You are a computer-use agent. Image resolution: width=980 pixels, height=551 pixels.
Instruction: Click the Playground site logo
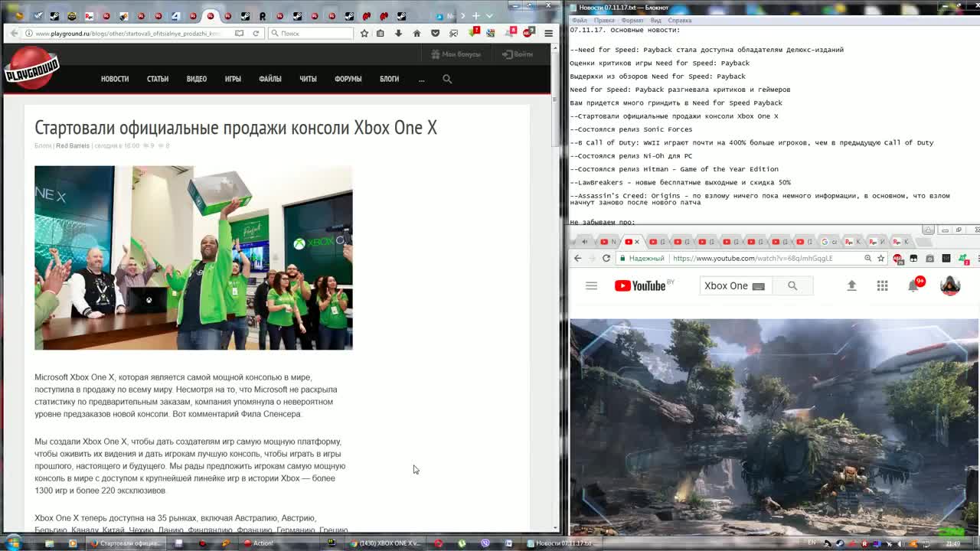coord(31,70)
